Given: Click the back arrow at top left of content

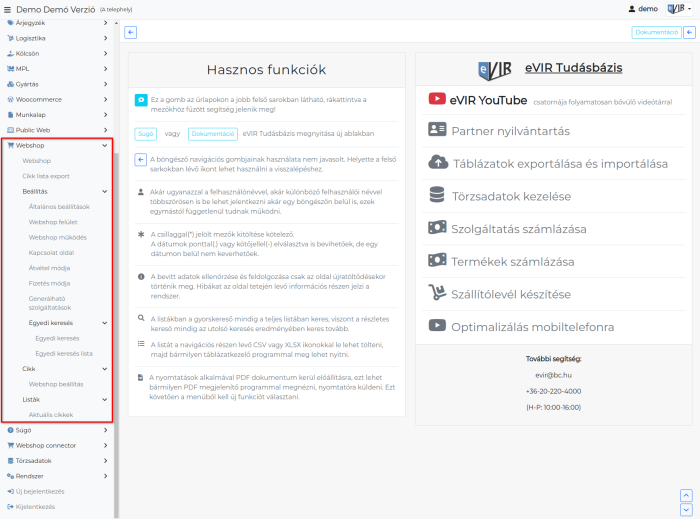Looking at the screenshot, I should click(x=130, y=32).
